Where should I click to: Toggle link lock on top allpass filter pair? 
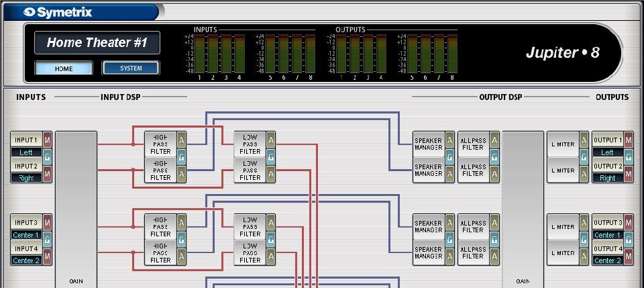(494, 156)
